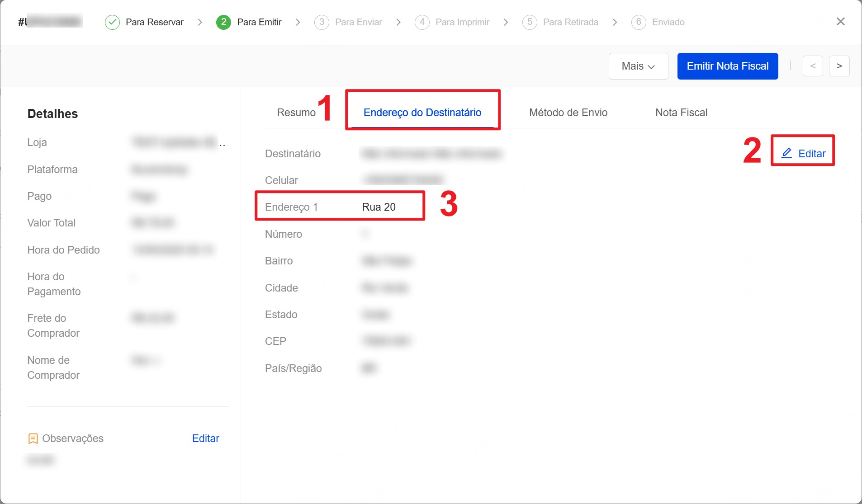Viewport: 862px width, 504px height.
Task: Click the step 6 circle for Enviado
Action: tap(639, 22)
